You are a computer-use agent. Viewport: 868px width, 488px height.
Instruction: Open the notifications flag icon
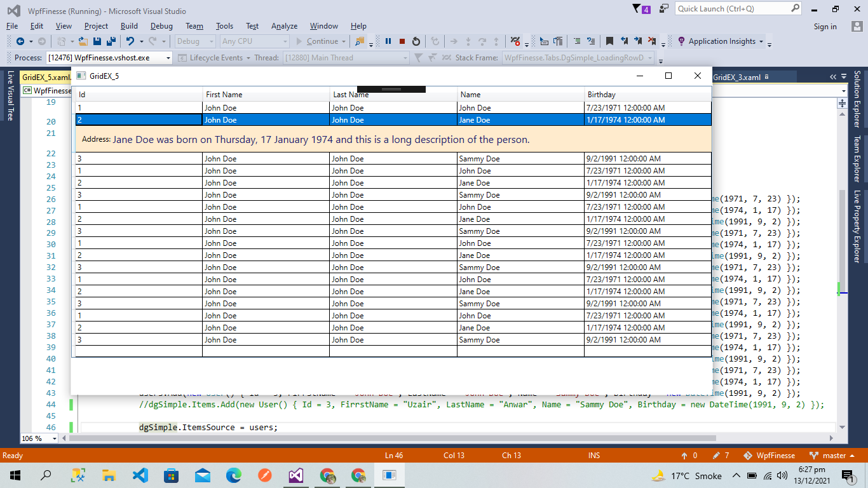tap(641, 9)
